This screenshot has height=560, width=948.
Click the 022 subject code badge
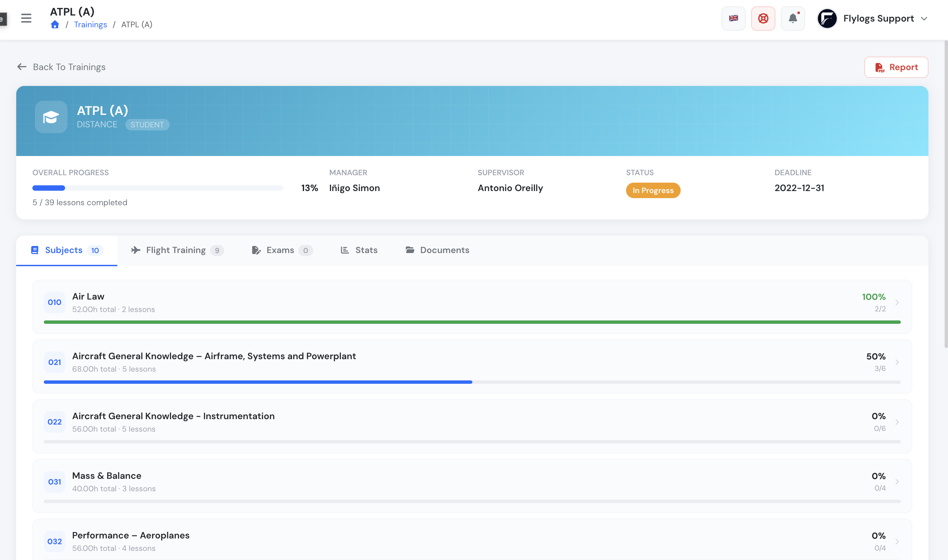tap(54, 422)
